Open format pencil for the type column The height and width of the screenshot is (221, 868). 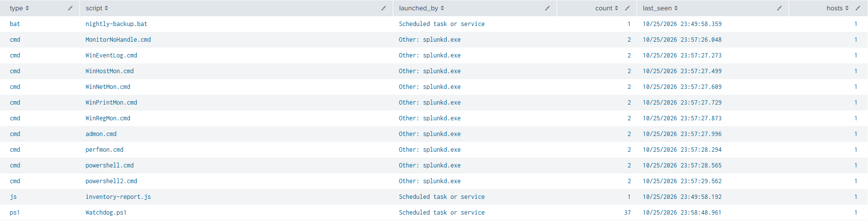70,8
